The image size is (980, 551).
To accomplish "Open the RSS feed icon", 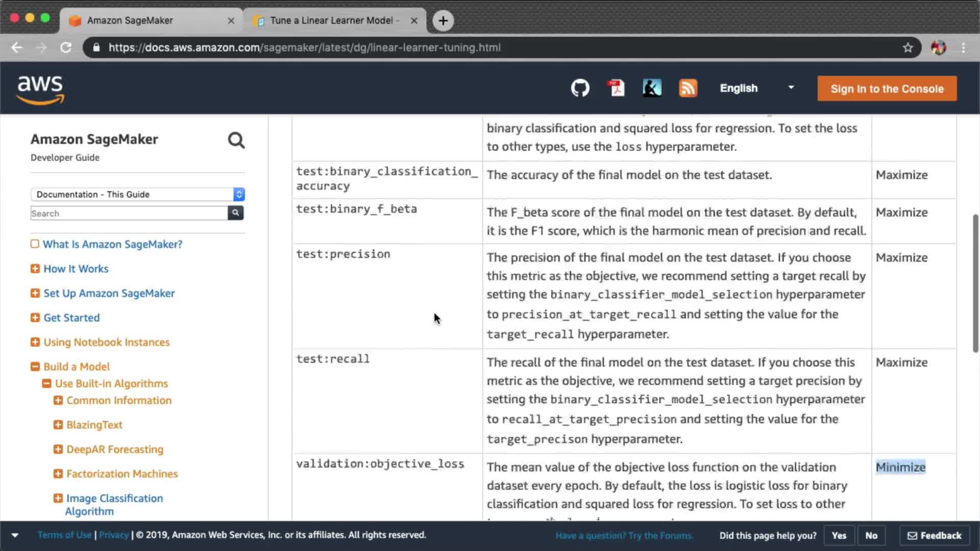I will 688,88.
